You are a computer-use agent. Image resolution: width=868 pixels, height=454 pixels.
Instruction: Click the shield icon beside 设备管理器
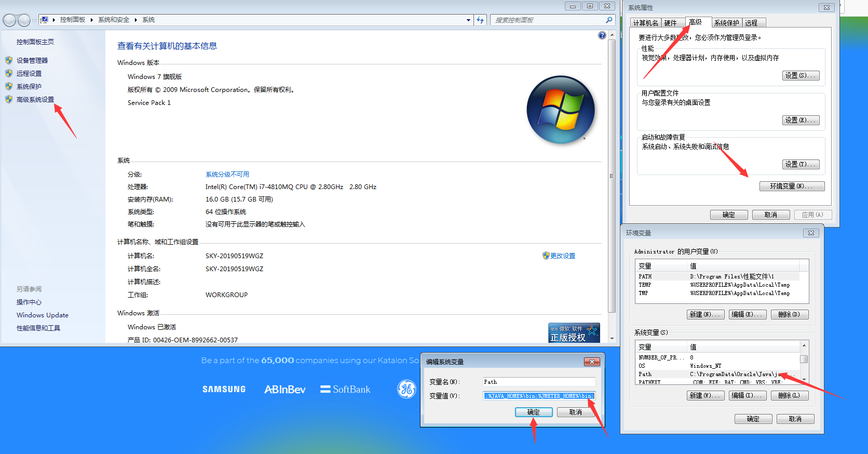click(x=9, y=60)
